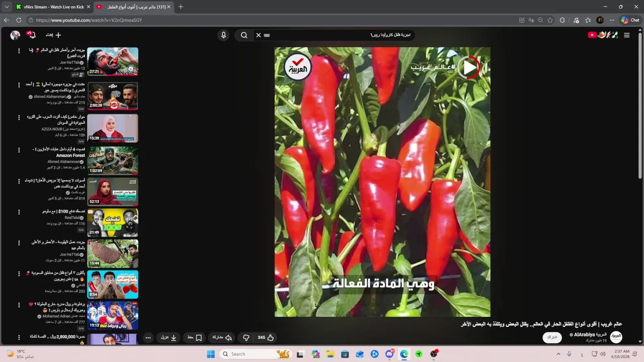Select the active YouTube browser tab
Screen dimensions: 644x362
(x=133, y=7)
